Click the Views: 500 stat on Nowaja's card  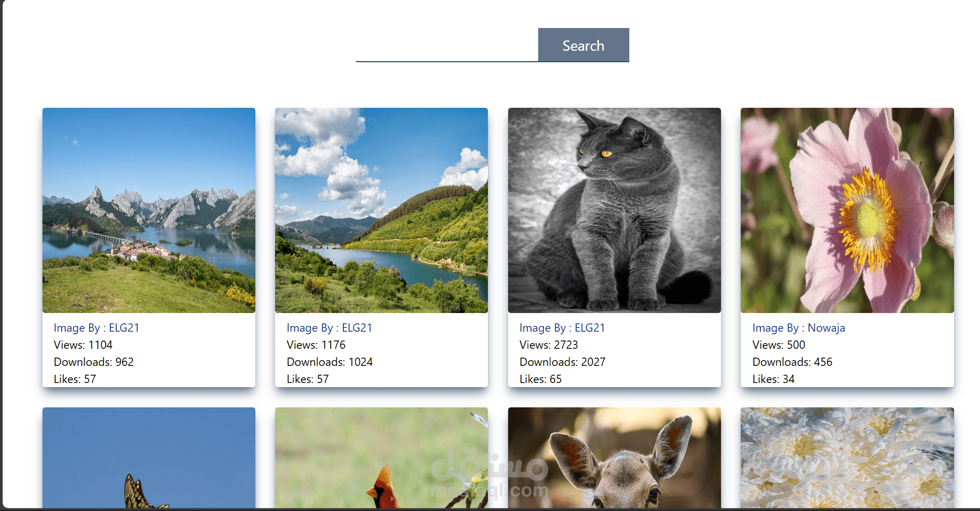pyautogui.click(x=779, y=345)
